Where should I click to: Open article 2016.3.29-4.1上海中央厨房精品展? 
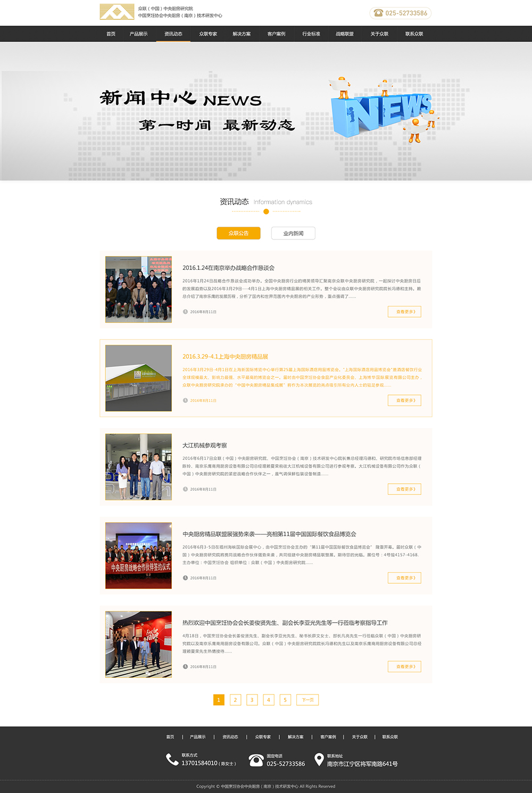225,357
